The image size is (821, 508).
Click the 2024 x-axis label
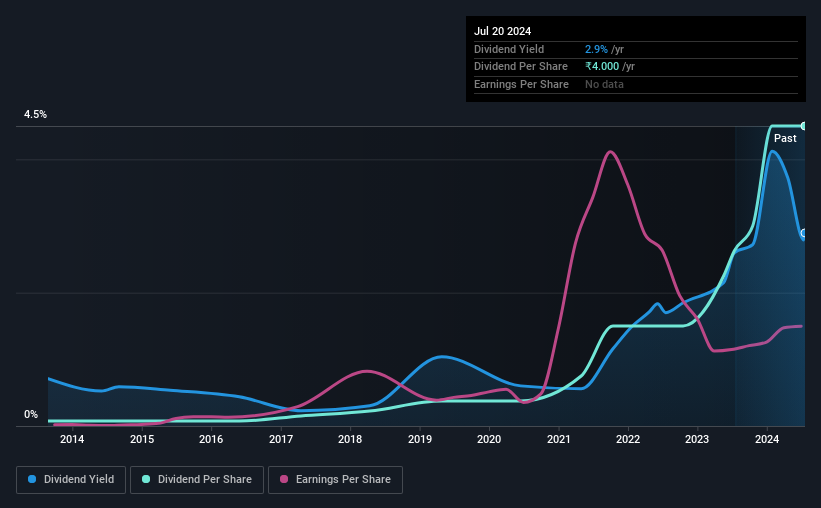click(767, 439)
